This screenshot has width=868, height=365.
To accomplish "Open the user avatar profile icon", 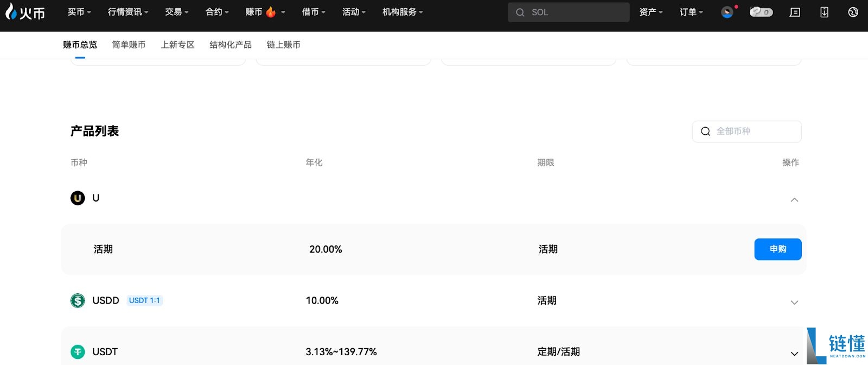I will [x=727, y=12].
